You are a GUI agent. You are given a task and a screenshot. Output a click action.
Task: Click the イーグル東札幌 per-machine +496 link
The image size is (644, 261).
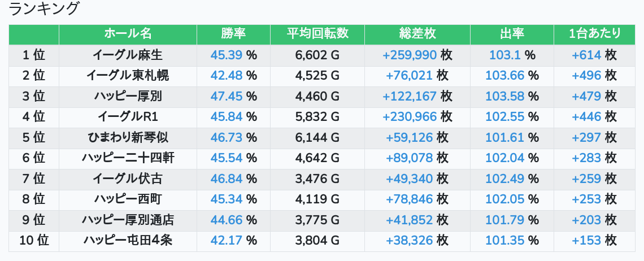pos(586,76)
